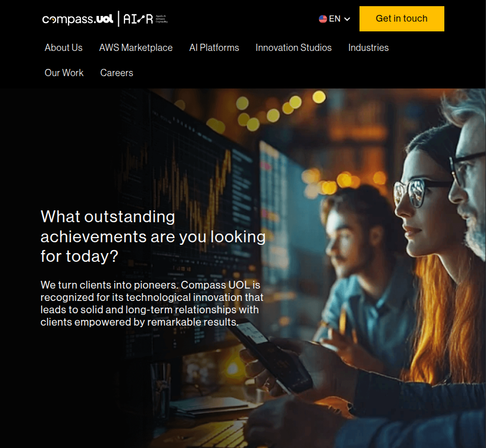Screen dimensions: 486x448
Task: Open the Industries navigation item
Action: [x=368, y=48]
